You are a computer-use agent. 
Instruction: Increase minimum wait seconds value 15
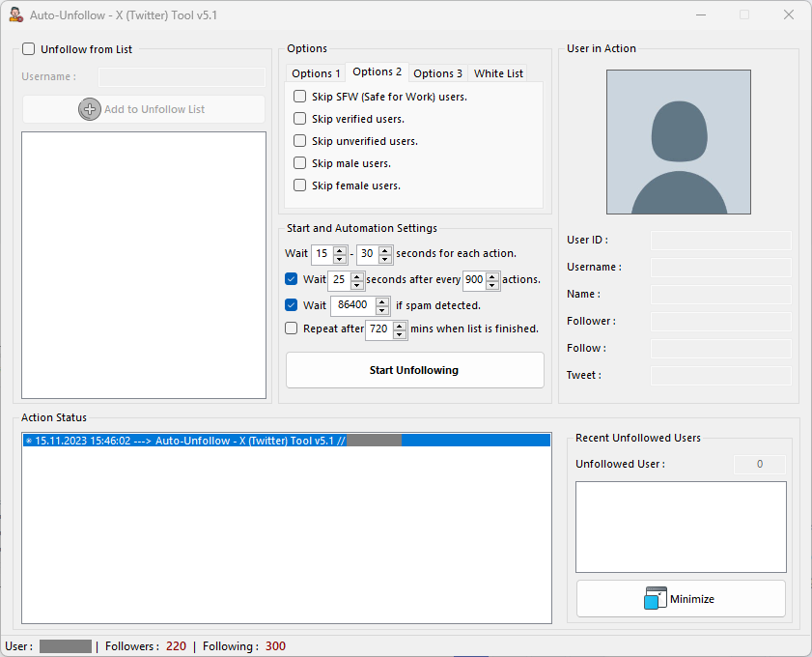[340, 249]
